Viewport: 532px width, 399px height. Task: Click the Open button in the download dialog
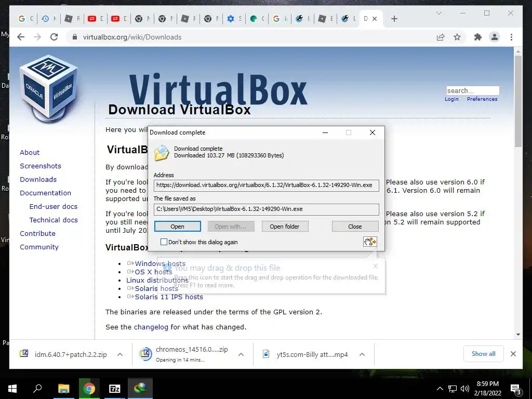pyautogui.click(x=178, y=227)
